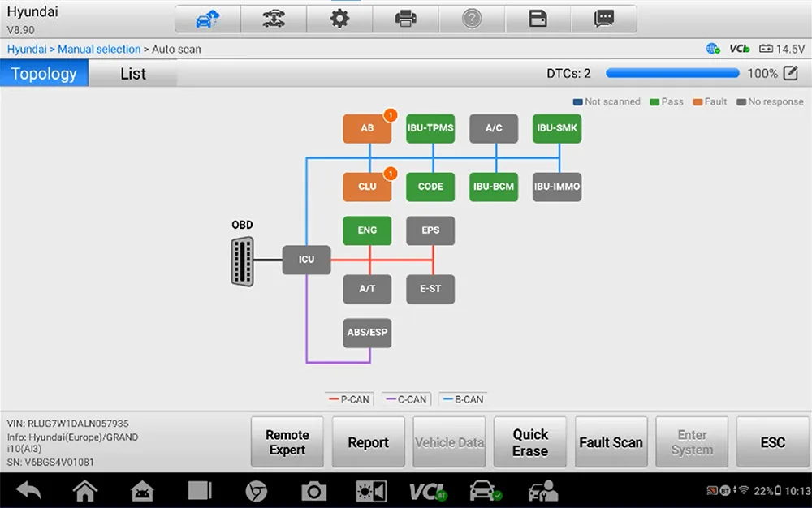
Task: Open help question mark icon
Action: click(x=472, y=19)
